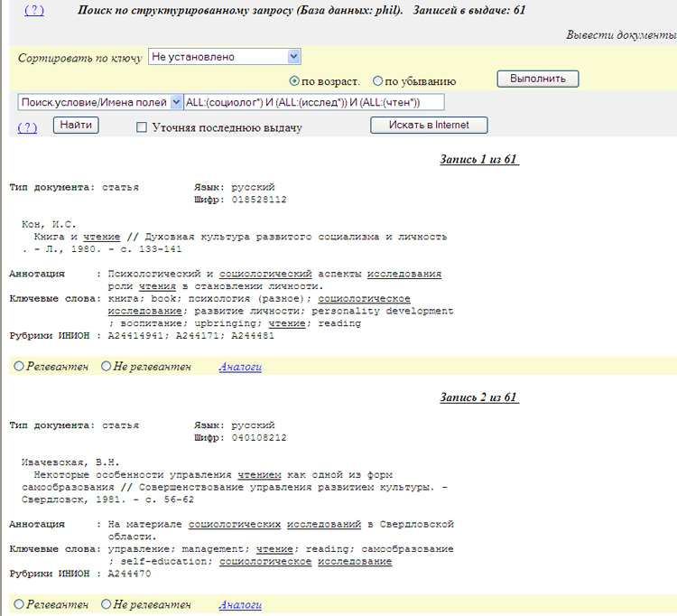This screenshot has width=677, height=616.
Task: Open the 'Запись 1 из 61' heading link
Action: (x=479, y=159)
